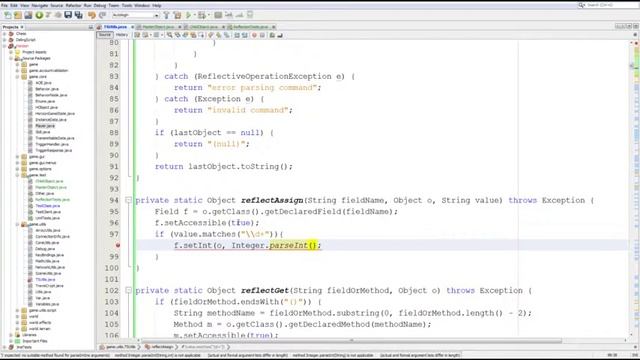Open the Navigate menu
Image resolution: width=640 pixels, height=360 pixels.
tap(40, 5)
